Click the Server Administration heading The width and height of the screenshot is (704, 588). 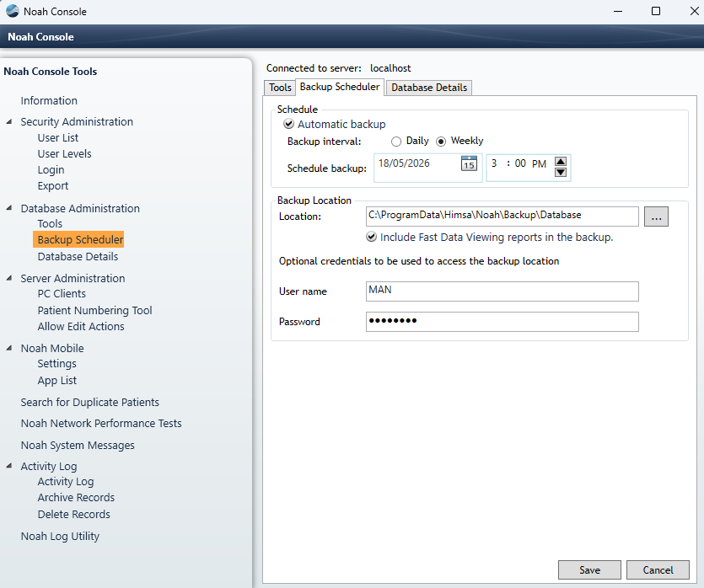(73, 278)
